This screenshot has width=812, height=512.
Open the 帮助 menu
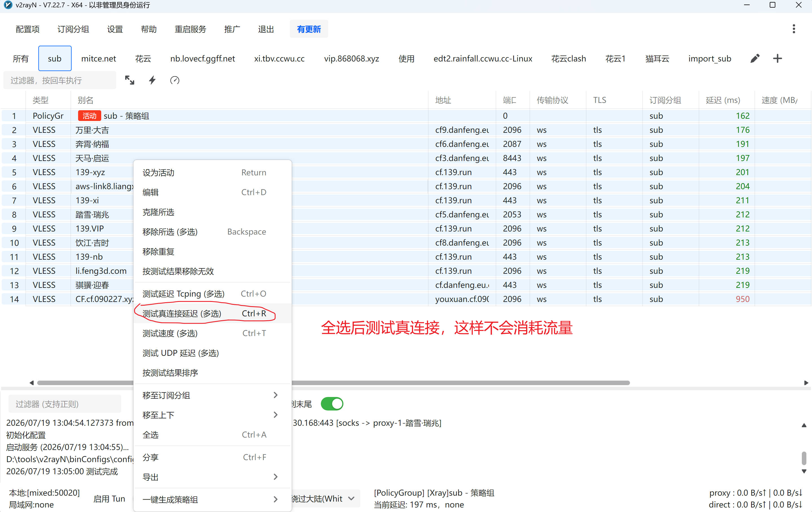click(x=149, y=29)
